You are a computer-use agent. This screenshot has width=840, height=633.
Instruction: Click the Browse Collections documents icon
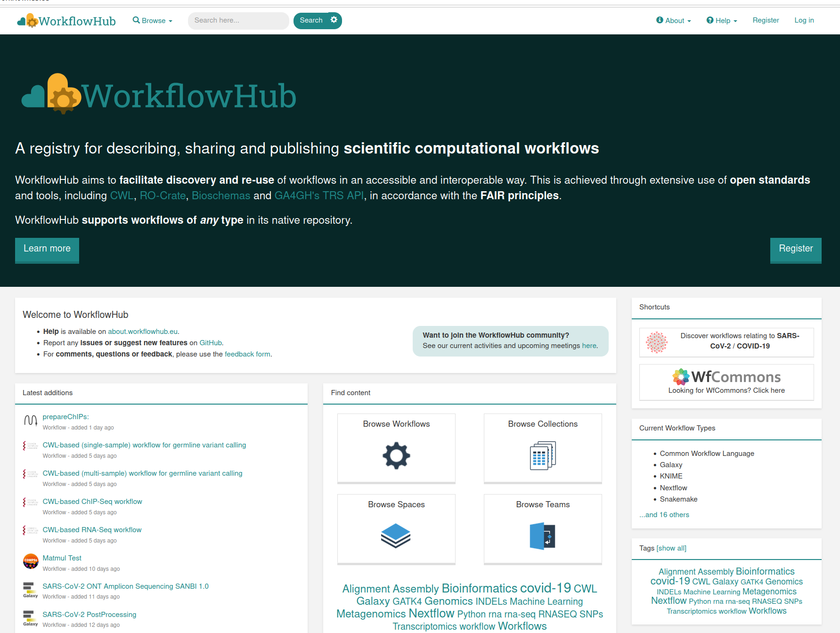pos(543,455)
